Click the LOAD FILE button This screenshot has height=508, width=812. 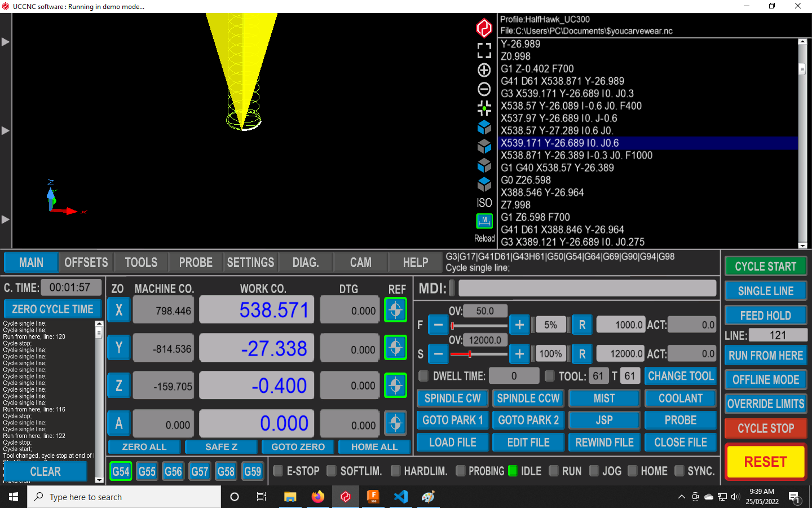452,443
